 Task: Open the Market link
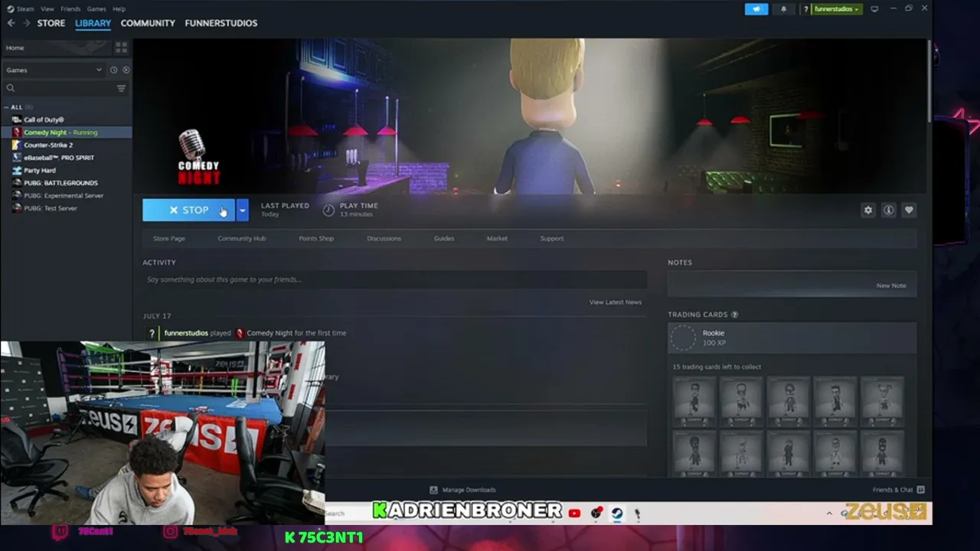coord(497,238)
